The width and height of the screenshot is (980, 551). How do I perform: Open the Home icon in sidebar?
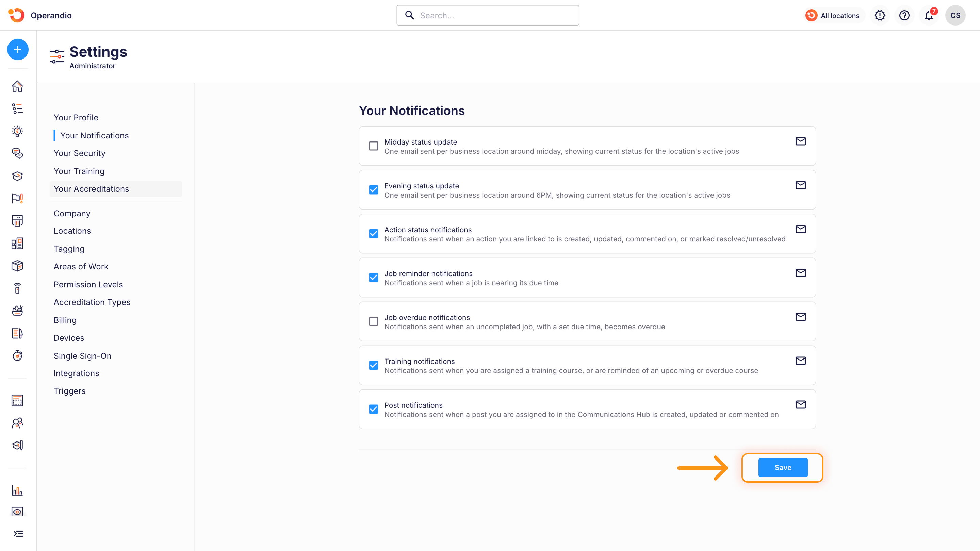point(17,86)
